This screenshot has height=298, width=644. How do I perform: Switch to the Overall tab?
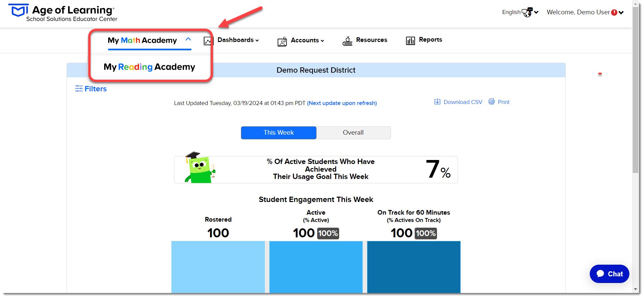(353, 133)
